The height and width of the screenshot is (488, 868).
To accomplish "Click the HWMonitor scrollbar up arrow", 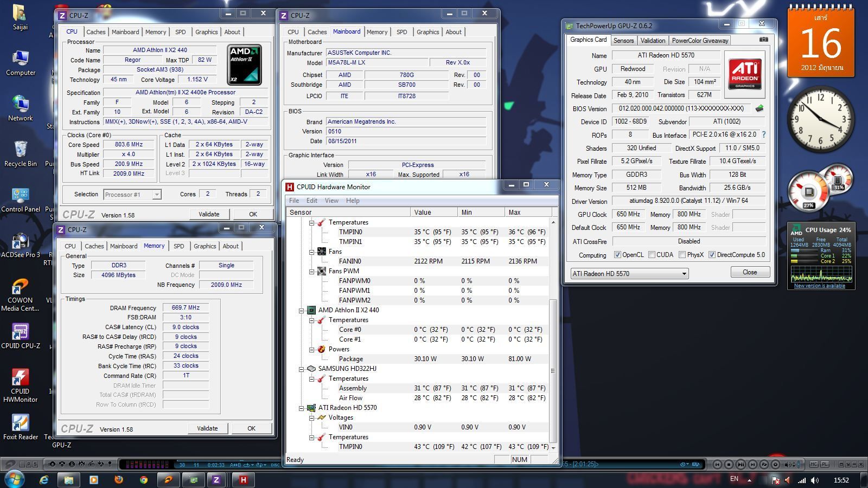I will (553, 222).
